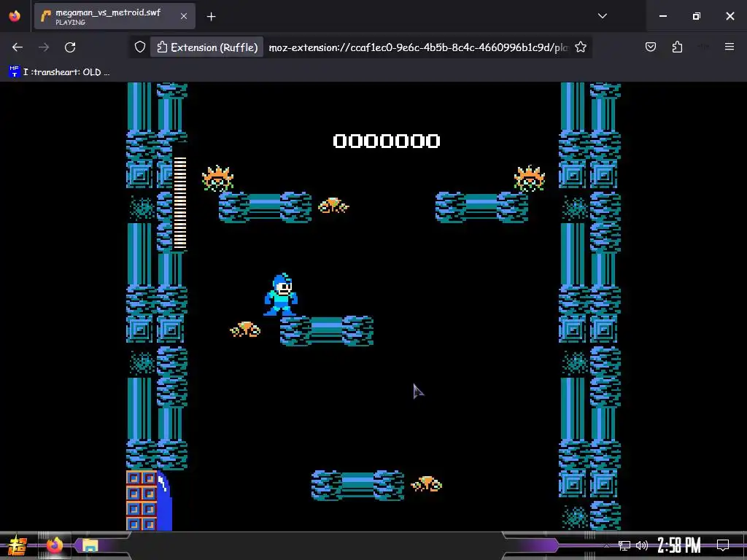Open a new tab with plus button
The width and height of the screenshot is (747, 560).
[211, 17]
